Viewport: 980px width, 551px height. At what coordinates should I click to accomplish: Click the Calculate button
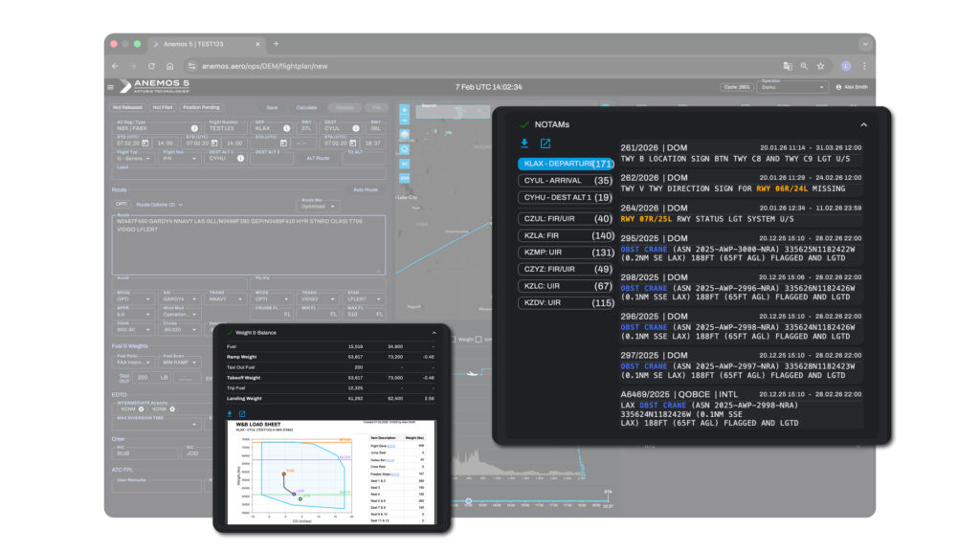306,108
